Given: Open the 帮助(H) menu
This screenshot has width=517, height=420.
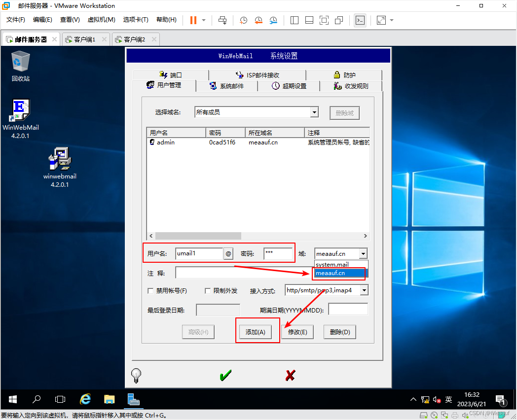Looking at the screenshot, I should tap(166, 20).
